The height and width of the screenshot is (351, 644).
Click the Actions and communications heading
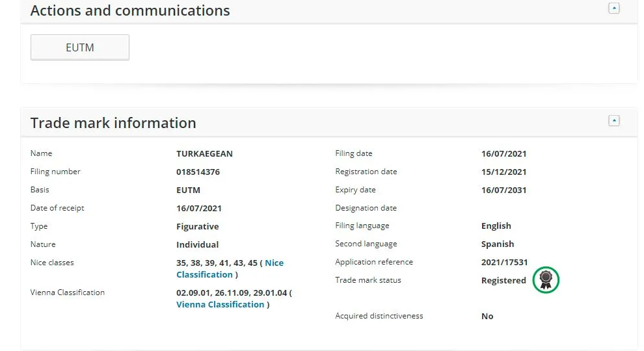click(130, 10)
